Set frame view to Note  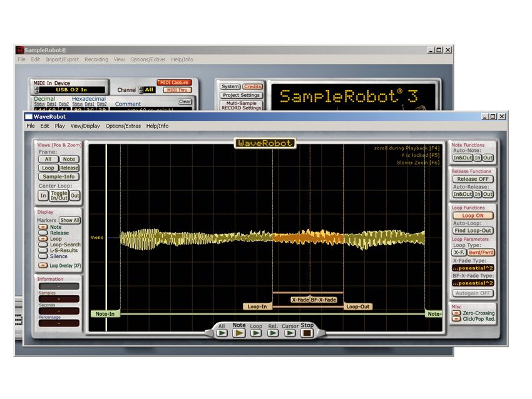pos(69,159)
